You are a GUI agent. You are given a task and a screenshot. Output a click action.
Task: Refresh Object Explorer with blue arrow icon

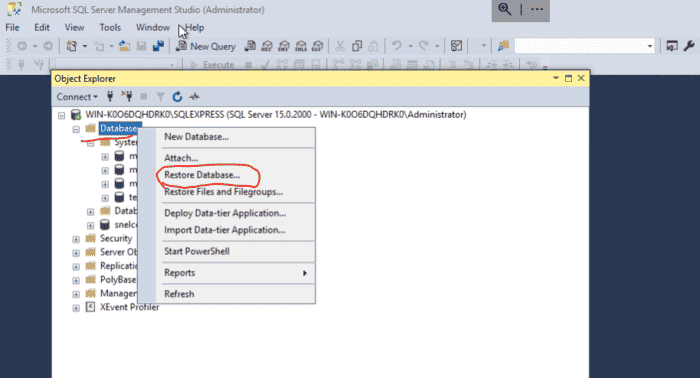177,96
